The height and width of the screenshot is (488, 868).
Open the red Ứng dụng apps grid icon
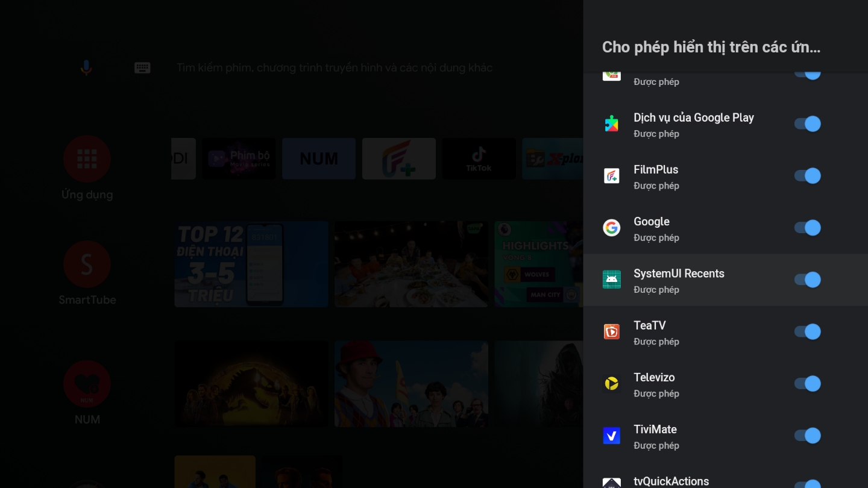87,158
